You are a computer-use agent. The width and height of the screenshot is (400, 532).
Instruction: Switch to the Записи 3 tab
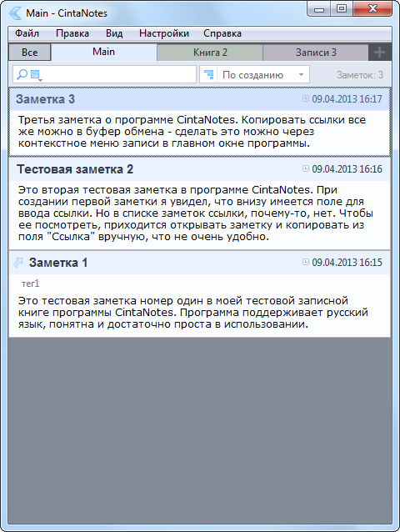316,53
